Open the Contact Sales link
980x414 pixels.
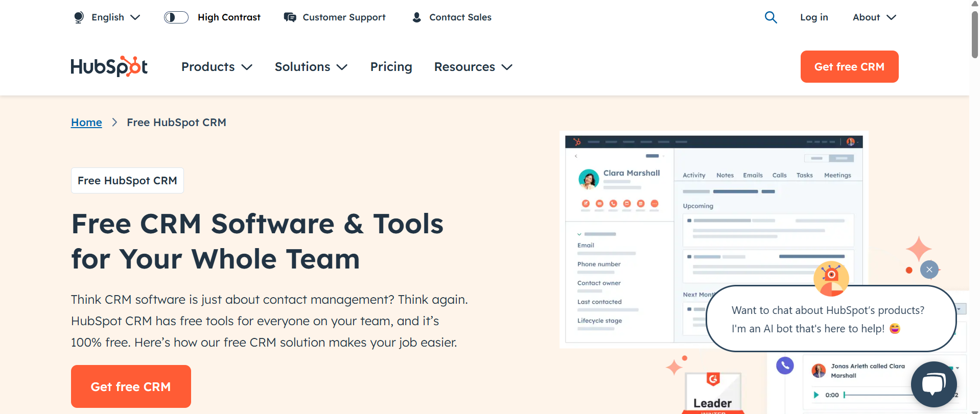tap(460, 17)
